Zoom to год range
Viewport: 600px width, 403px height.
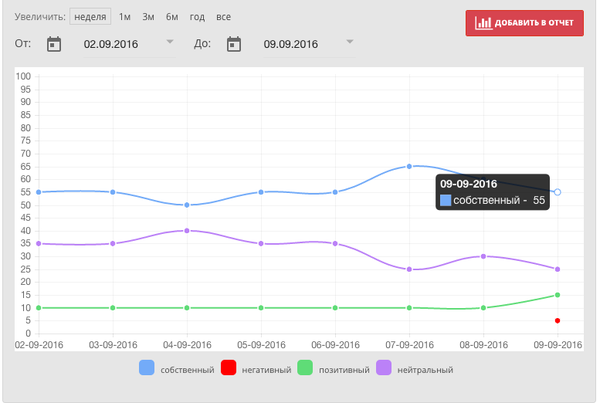pyautogui.click(x=197, y=17)
